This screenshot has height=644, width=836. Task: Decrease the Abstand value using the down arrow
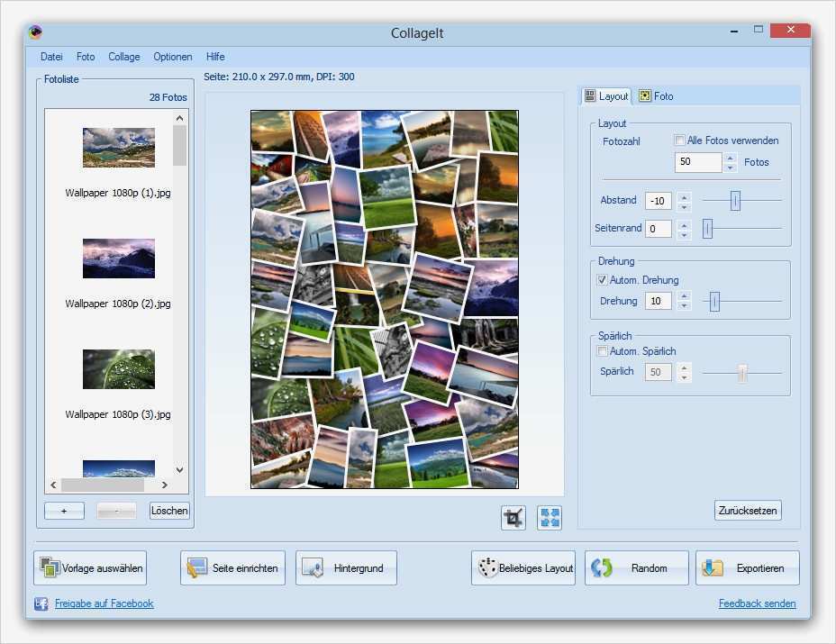684,205
